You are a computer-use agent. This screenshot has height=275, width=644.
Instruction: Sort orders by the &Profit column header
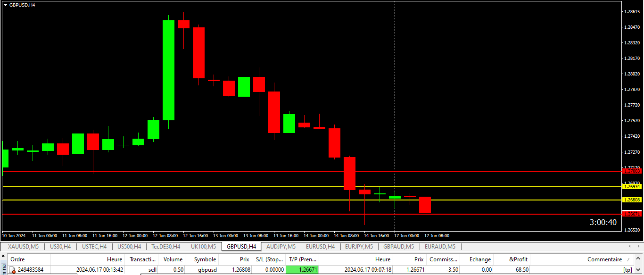[x=519, y=259]
